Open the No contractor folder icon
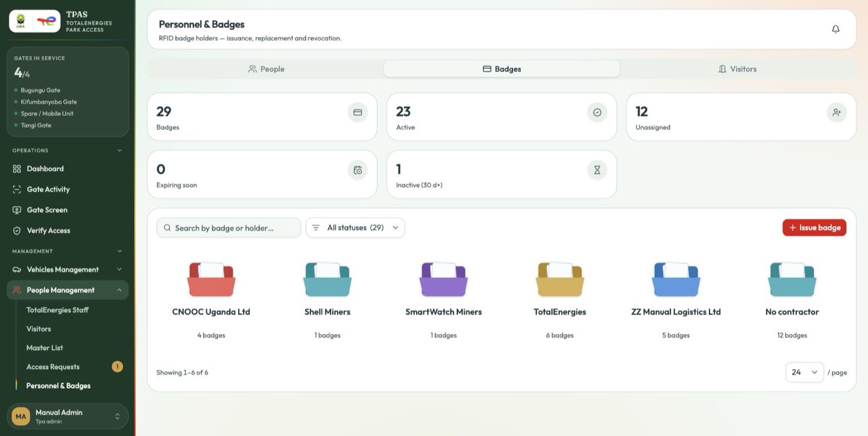Viewport: 868px width, 436px height. [x=792, y=279]
